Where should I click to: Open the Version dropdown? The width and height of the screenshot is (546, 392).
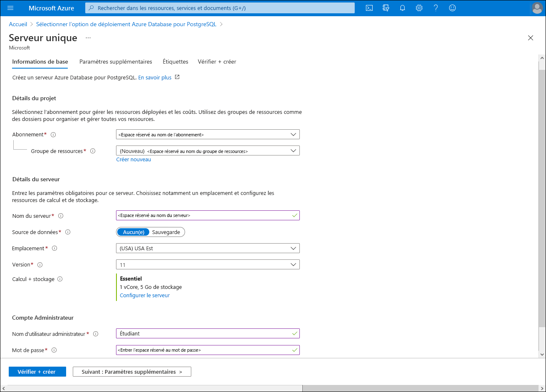(x=208, y=264)
